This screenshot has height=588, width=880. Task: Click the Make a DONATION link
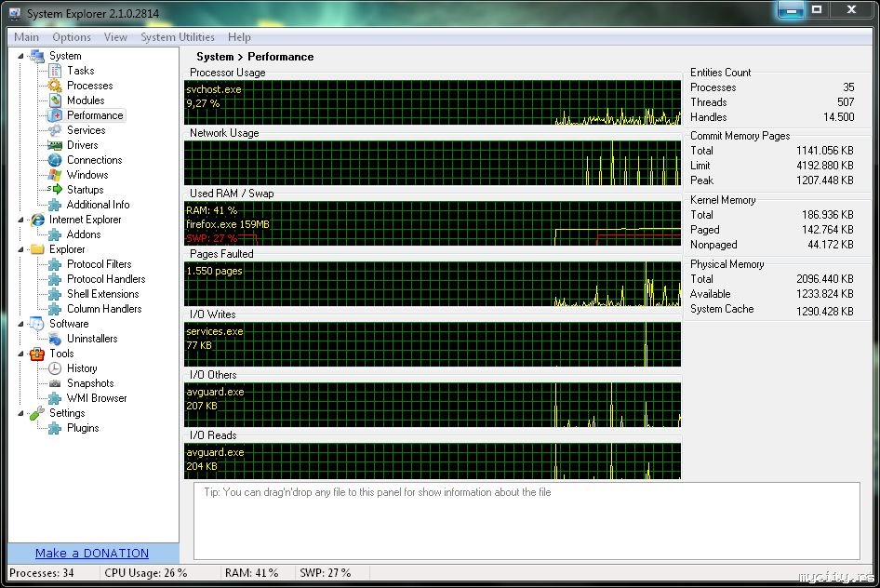92,554
